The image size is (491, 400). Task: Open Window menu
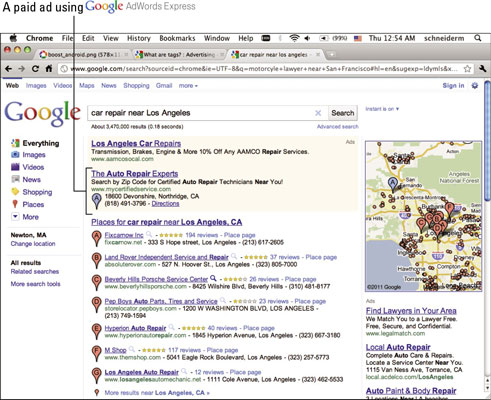point(217,38)
